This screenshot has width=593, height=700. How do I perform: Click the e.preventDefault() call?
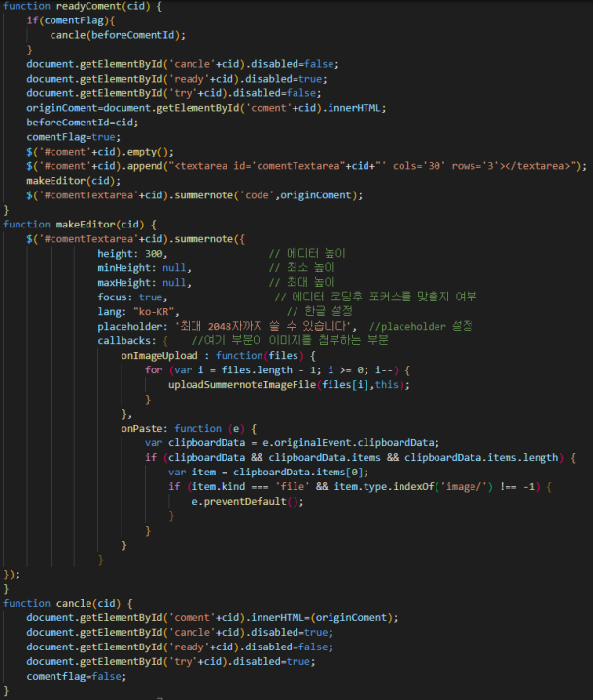click(248, 502)
